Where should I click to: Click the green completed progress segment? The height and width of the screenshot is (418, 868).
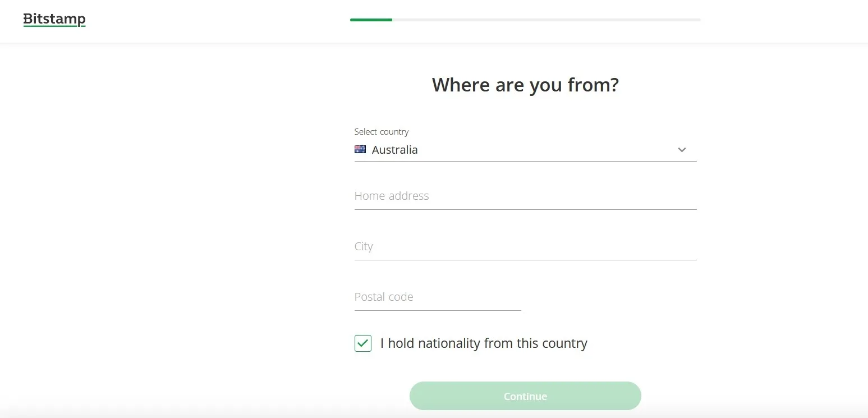(x=371, y=20)
